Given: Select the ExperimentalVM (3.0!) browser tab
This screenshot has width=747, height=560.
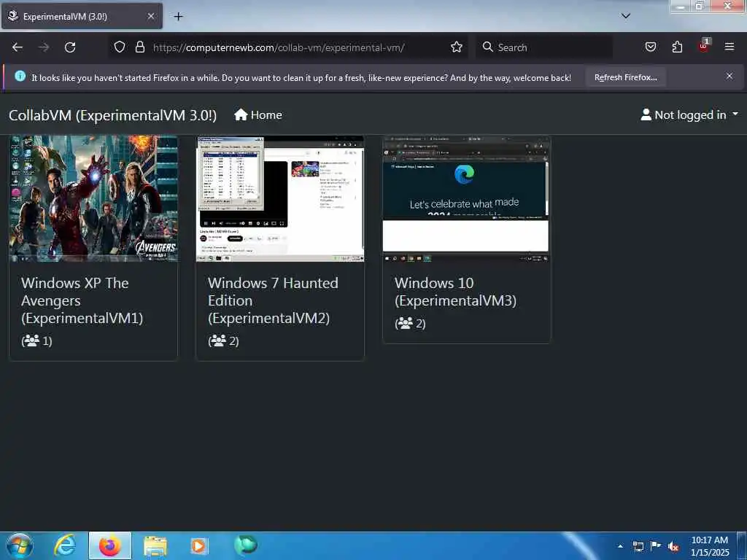Looking at the screenshot, I should click(82, 16).
